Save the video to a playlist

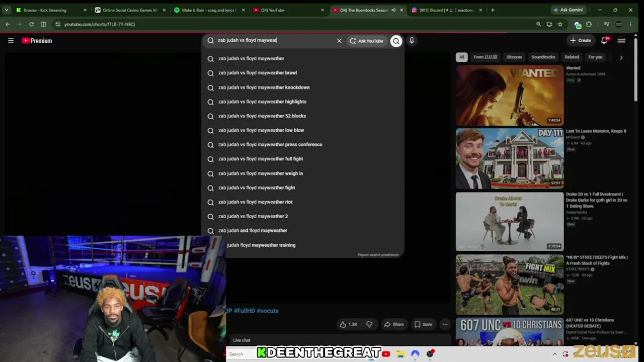423,324
